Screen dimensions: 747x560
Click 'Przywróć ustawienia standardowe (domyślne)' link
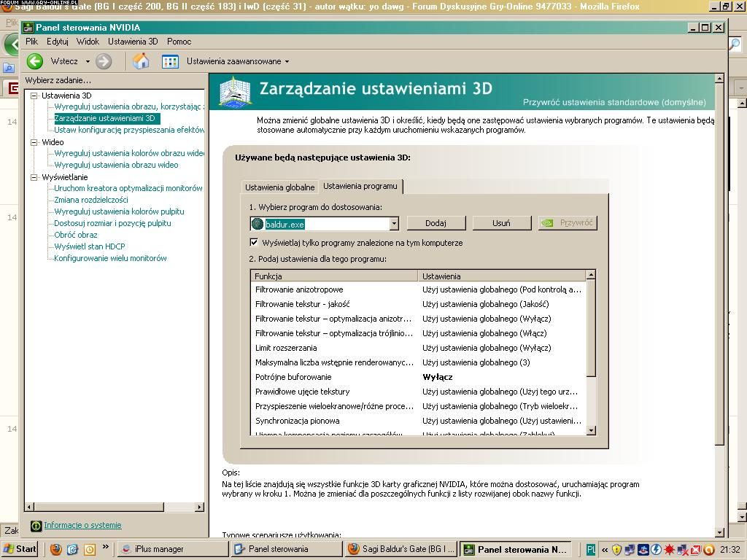[614, 102]
